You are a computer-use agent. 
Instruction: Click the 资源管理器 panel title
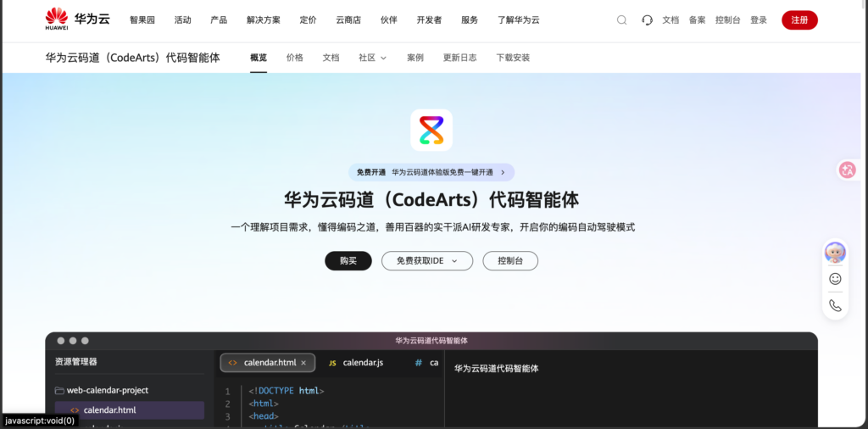pos(75,362)
